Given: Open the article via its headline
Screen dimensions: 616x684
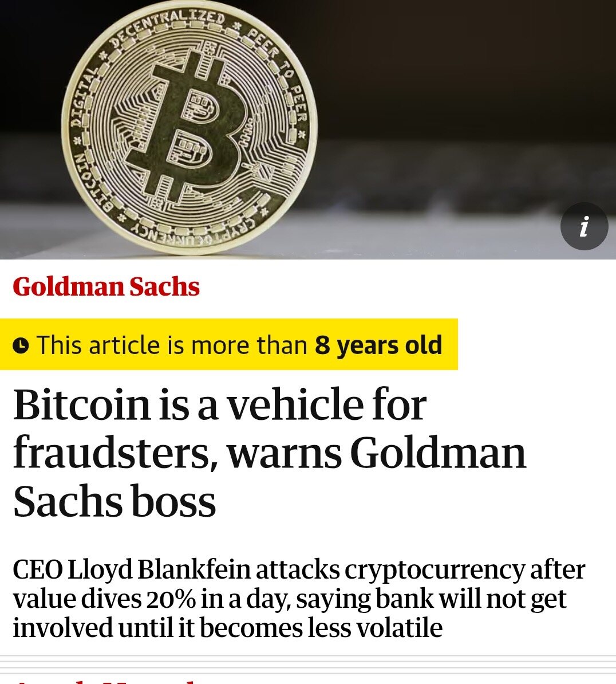Looking at the screenshot, I should [269, 453].
